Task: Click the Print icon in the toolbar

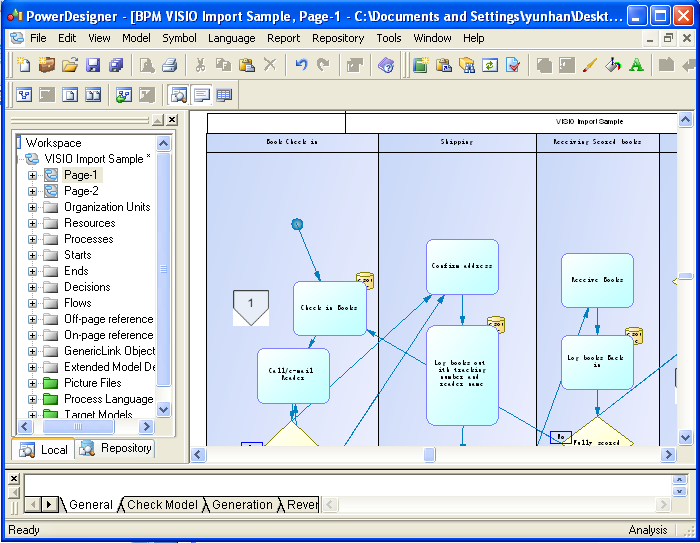Action: pyautogui.click(x=169, y=65)
